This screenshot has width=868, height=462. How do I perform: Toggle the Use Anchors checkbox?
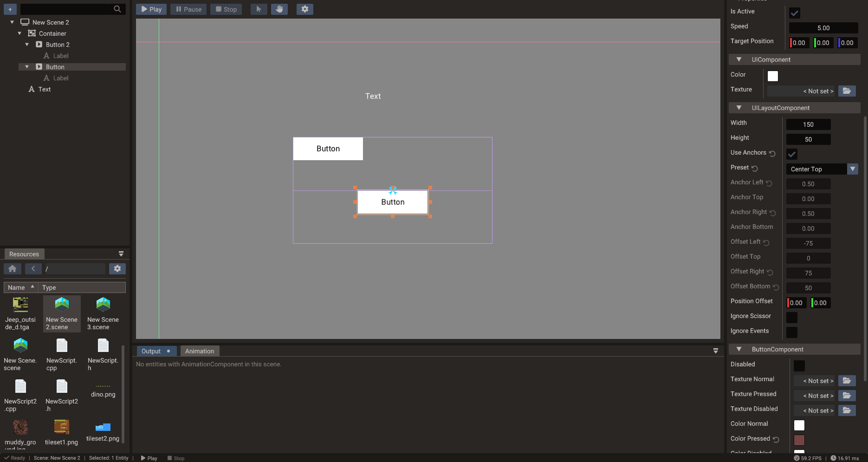(792, 154)
